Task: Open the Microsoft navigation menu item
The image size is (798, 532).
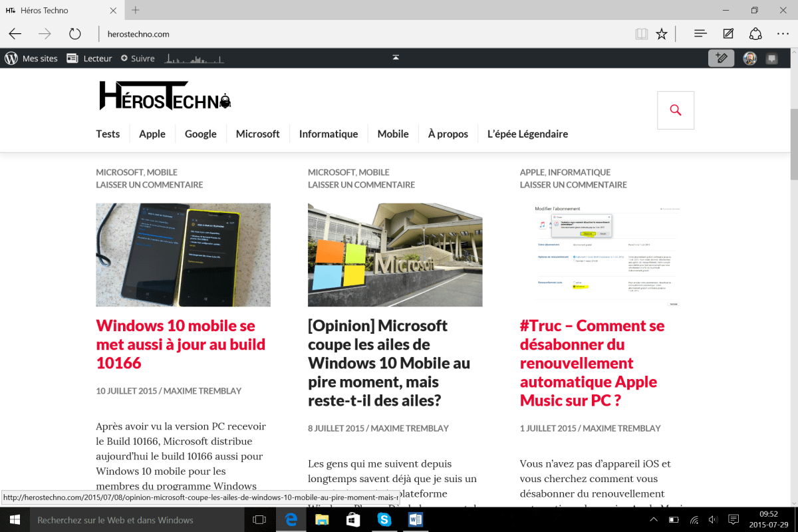Action: tap(257, 134)
